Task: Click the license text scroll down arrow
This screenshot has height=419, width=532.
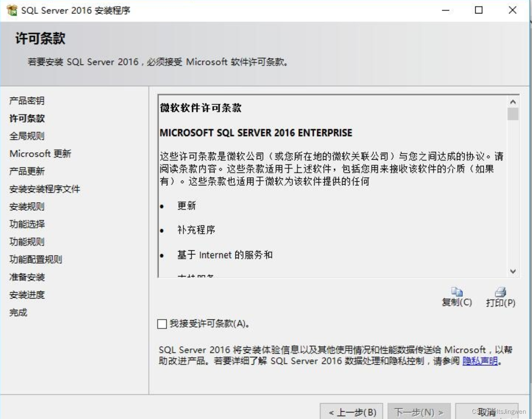Action: pos(513,271)
